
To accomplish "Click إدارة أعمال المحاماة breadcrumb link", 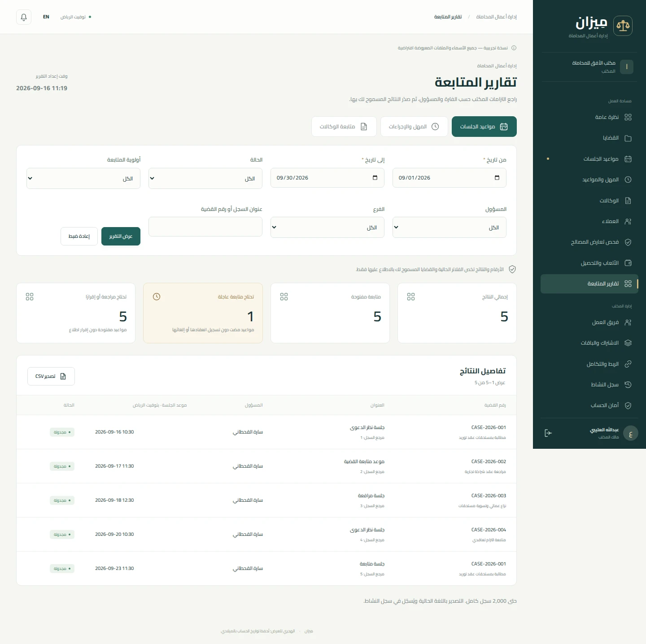I will click(496, 17).
